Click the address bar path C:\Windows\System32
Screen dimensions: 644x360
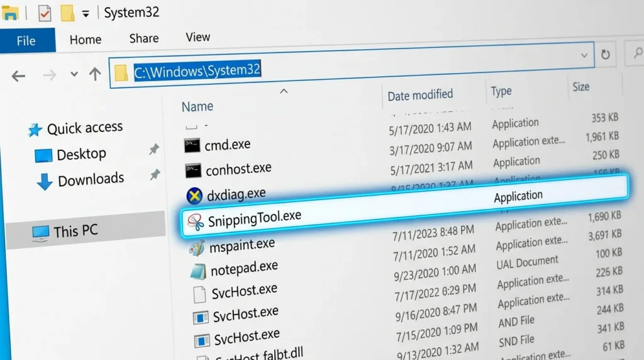(197, 70)
